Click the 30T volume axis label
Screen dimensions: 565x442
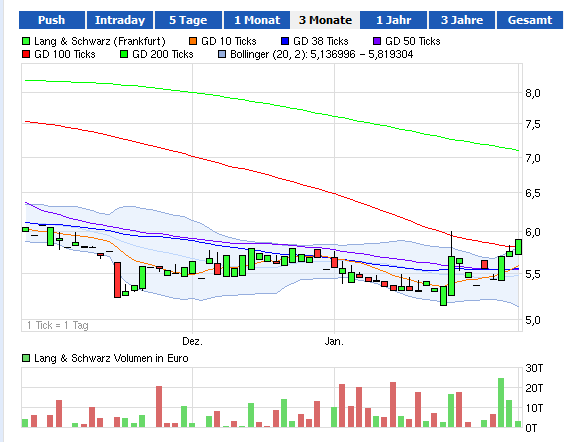(534, 368)
